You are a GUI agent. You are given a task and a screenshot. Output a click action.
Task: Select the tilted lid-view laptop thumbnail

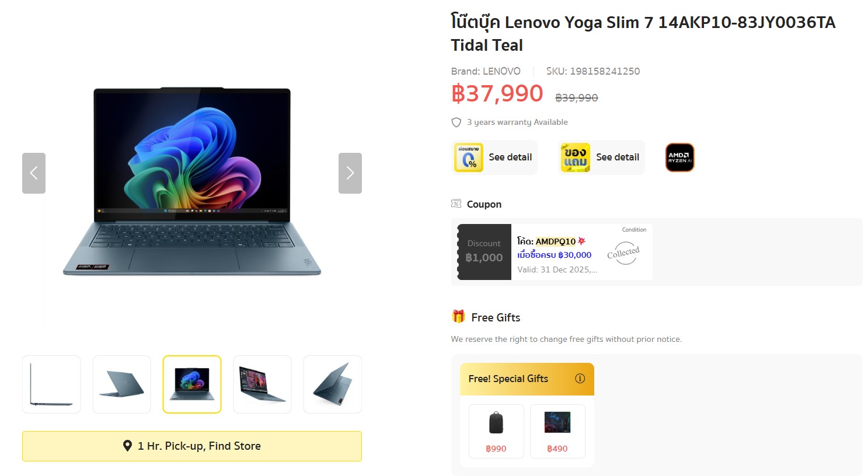click(332, 384)
